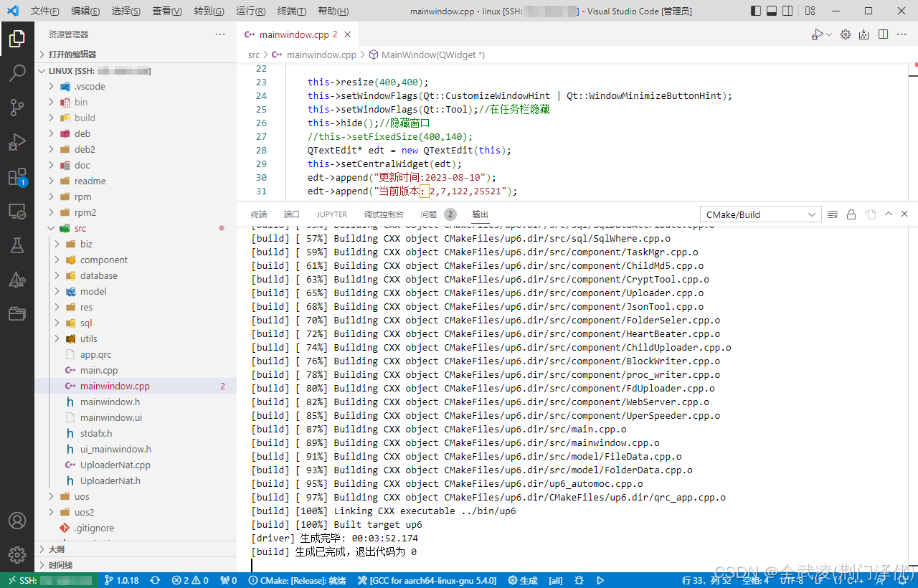Click the Manage gear icon in activity bar
This screenshot has width=918, height=588.
[17, 555]
